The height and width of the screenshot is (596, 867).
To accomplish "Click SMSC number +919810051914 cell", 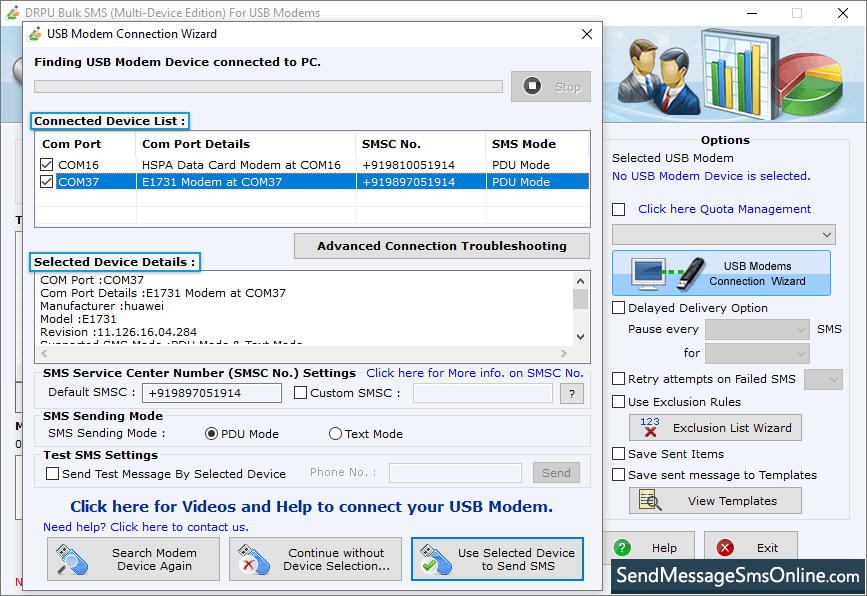I will point(409,165).
